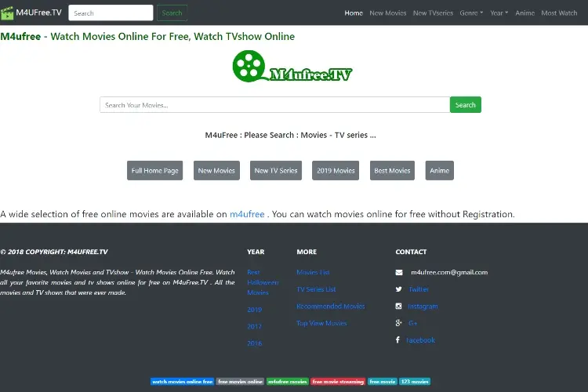Click the 123 movies tag
Viewport: 588px width, 392px height.
click(x=415, y=382)
